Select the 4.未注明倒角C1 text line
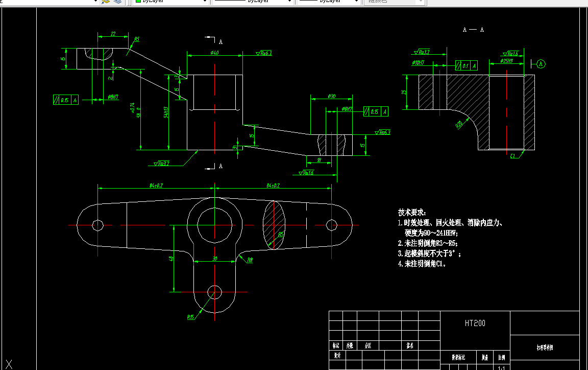Image resolution: width=588 pixels, height=370 pixels. (422, 264)
